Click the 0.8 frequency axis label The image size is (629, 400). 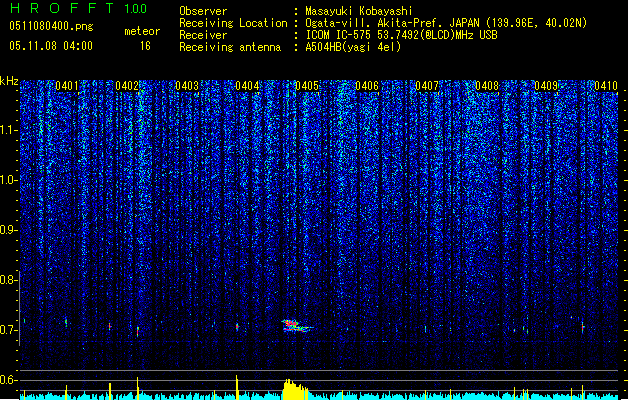tap(8, 280)
